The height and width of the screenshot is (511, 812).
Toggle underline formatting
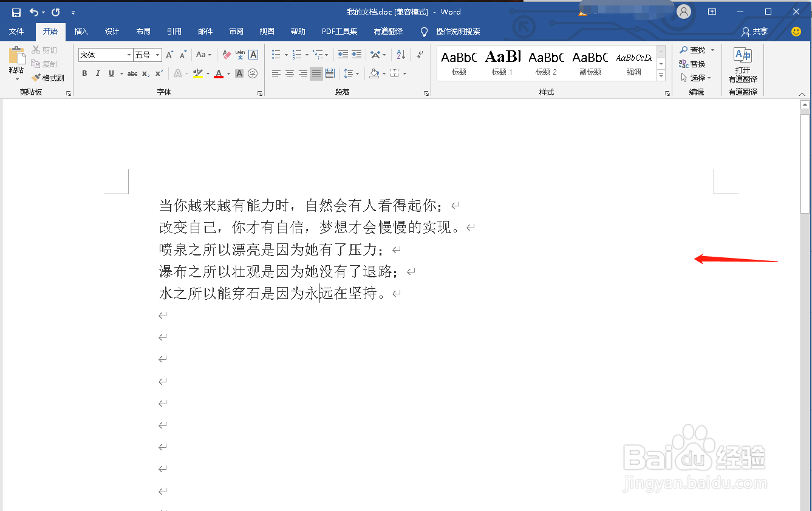[111, 73]
